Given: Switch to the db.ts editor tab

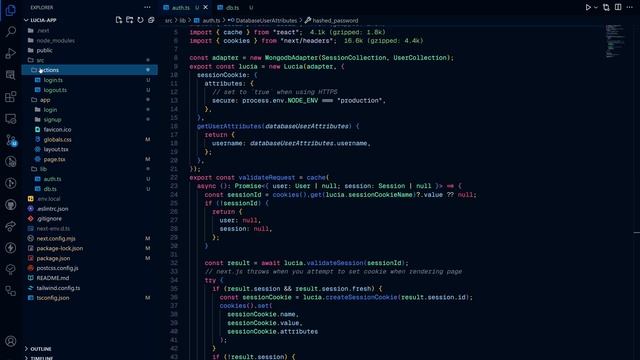Looking at the screenshot, I should point(232,8).
